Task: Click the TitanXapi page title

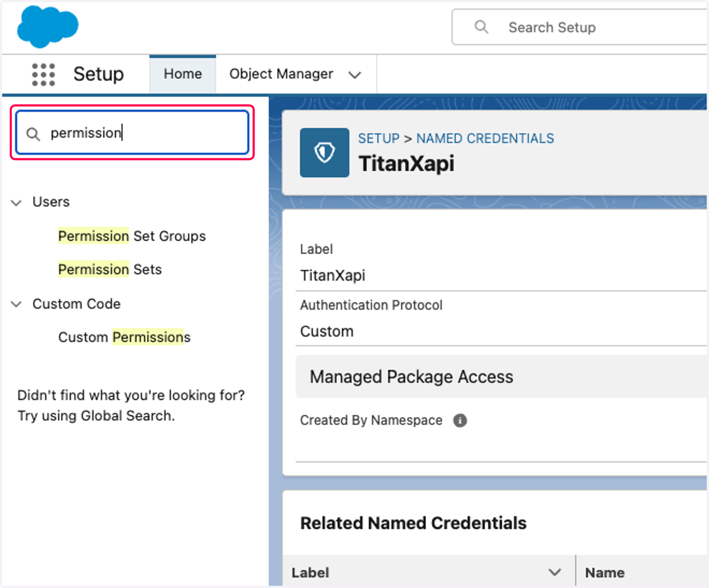Action: [406, 164]
